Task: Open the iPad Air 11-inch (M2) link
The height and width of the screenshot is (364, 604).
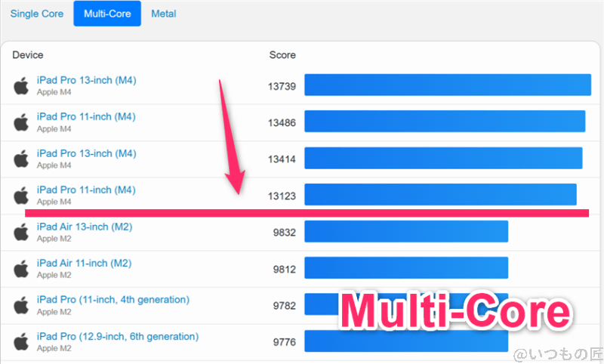Action: (x=84, y=263)
